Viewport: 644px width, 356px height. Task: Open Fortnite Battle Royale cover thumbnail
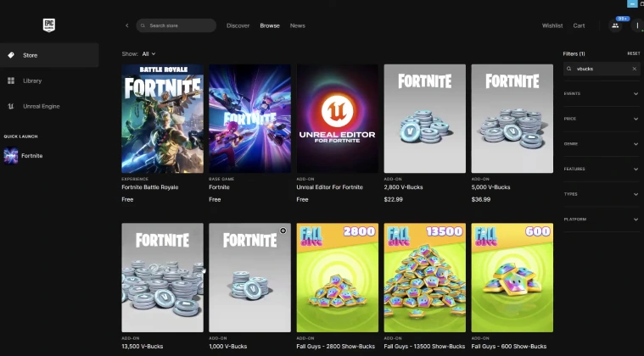coord(162,119)
